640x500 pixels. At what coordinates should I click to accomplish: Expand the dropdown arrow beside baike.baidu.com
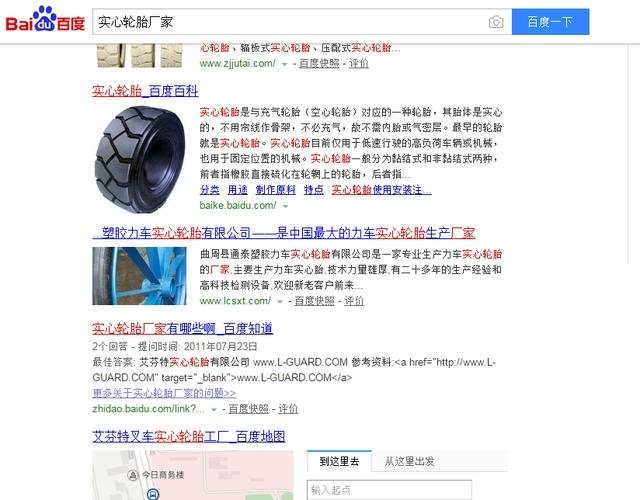pos(285,206)
